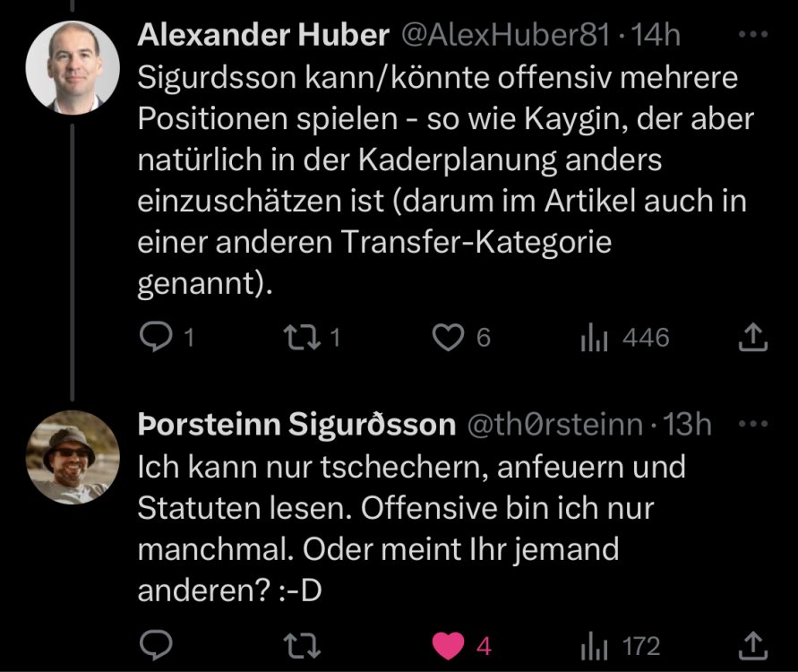798x672 pixels.
Task: Click the Alexander Huber display name
Action: point(263,36)
